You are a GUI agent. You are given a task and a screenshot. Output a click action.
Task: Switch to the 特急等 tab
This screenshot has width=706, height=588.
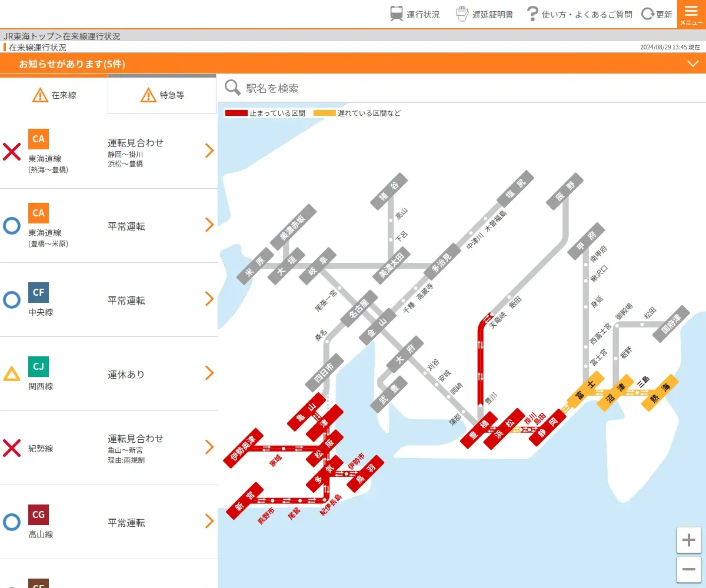tap(162, 95)
